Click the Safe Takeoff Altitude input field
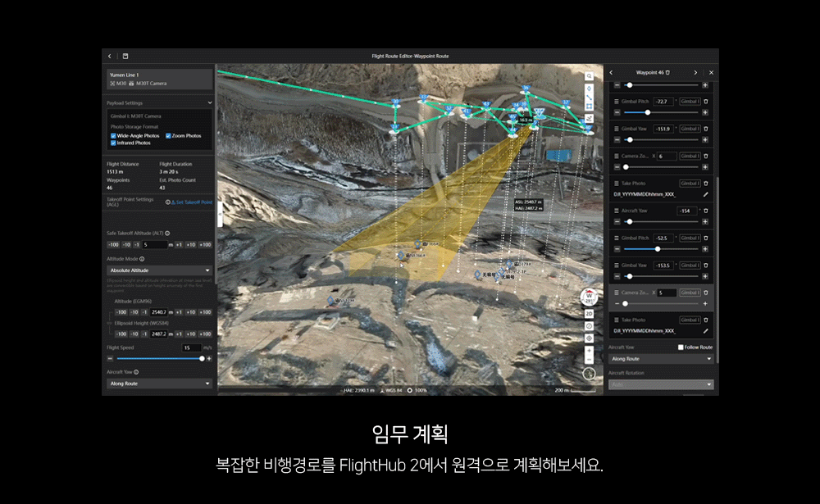 (155, 245)
